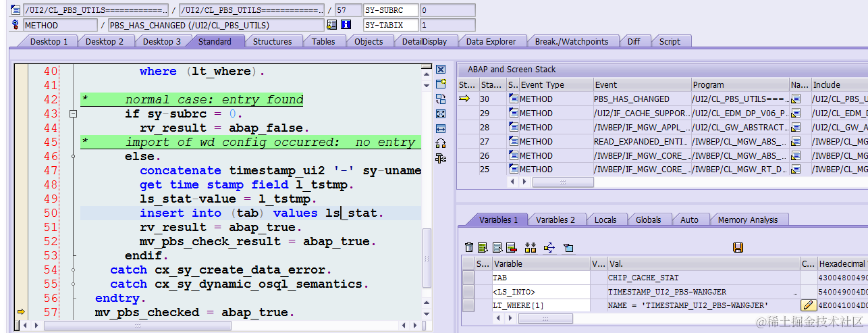
Task: Click the maximize horizontally icon beside editor
Action: [441, 128]
